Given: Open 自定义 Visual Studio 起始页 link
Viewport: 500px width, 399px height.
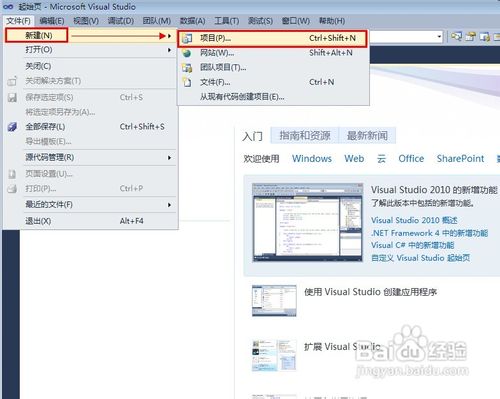Looking at the screenshot, I should click(420, 258).
